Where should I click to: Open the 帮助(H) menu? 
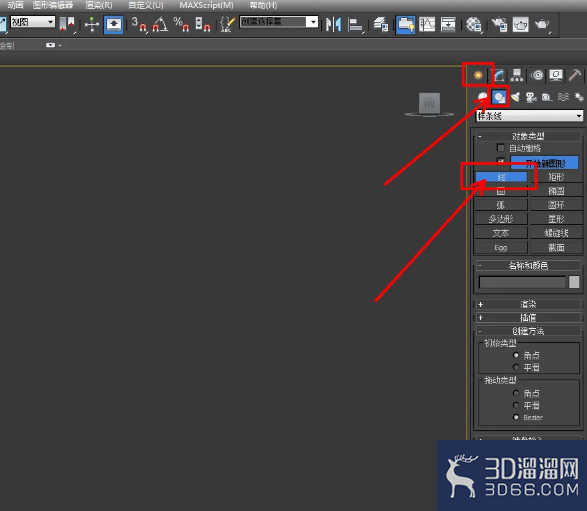(x=263, y=5)
